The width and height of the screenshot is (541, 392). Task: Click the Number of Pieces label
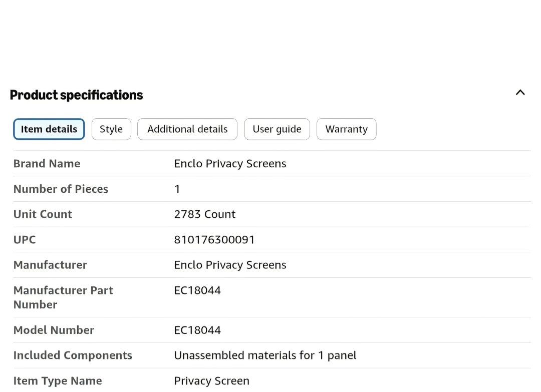[61, 189]
